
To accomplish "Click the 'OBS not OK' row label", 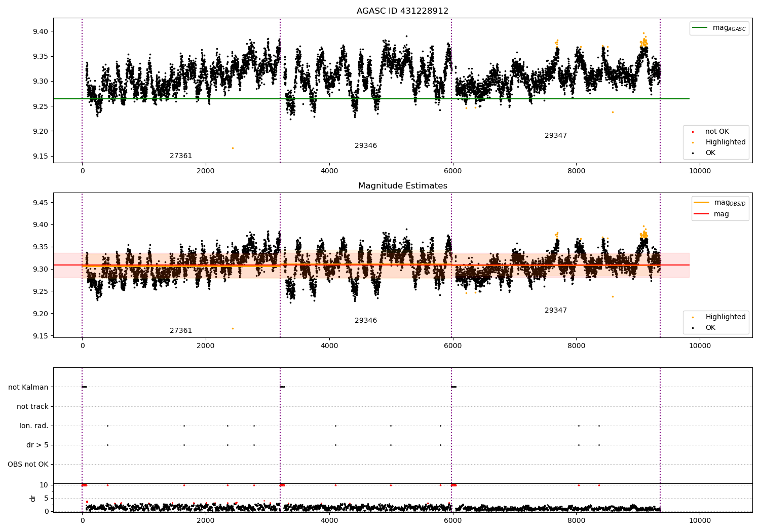I will [28, 464].
